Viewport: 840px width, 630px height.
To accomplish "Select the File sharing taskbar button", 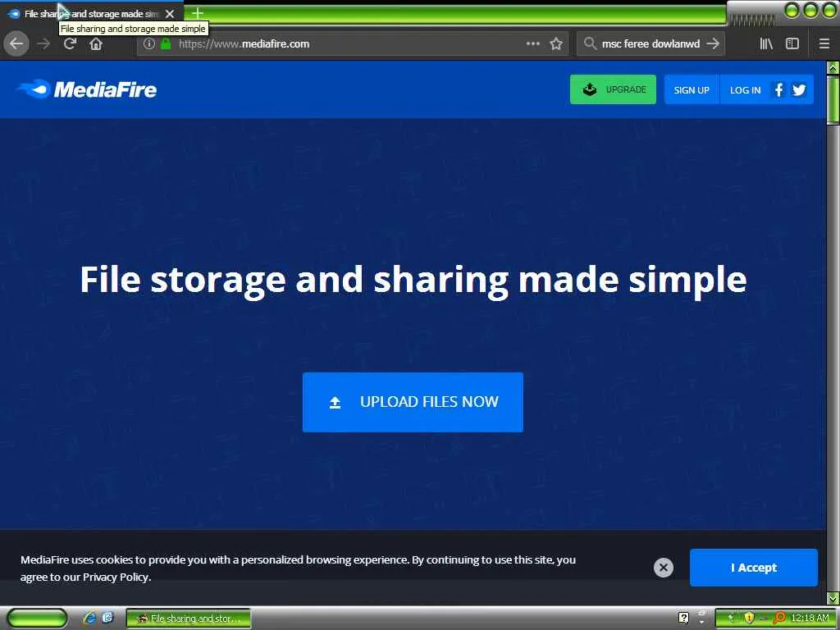I will point(188,619).
